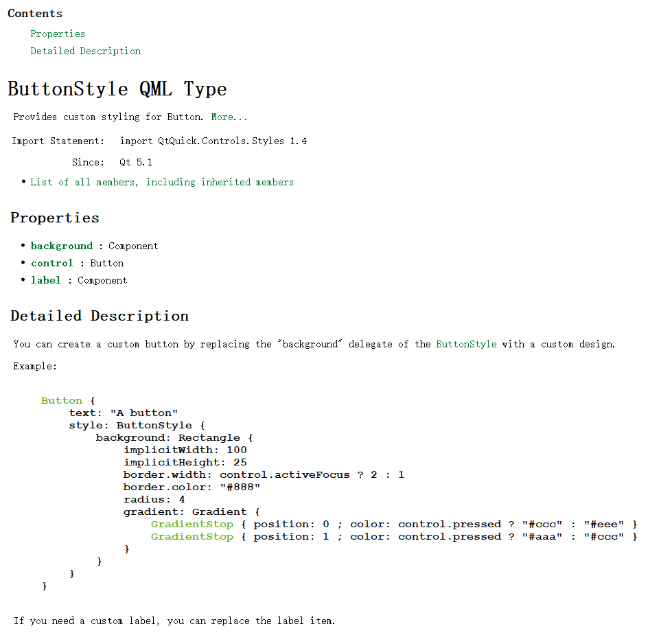Click the Properties section heading
This screenshot has width=672, height=633.
[x=55, y=218]
